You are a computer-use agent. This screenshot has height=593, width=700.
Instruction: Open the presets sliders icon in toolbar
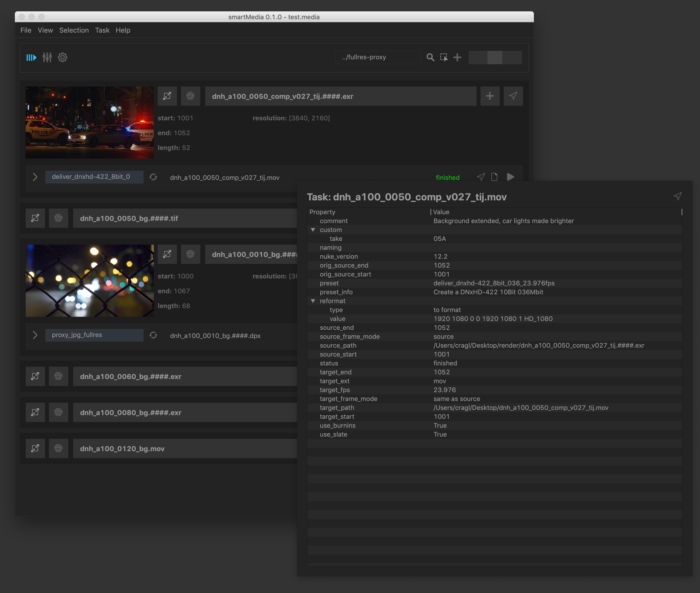click(x=47, y=58)
